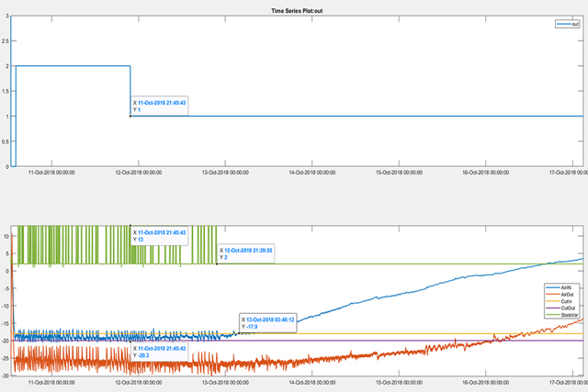This screenshot has width=588, height=392.
Task: Click the data marker at step drop in top plot
Action: point(130,117)
